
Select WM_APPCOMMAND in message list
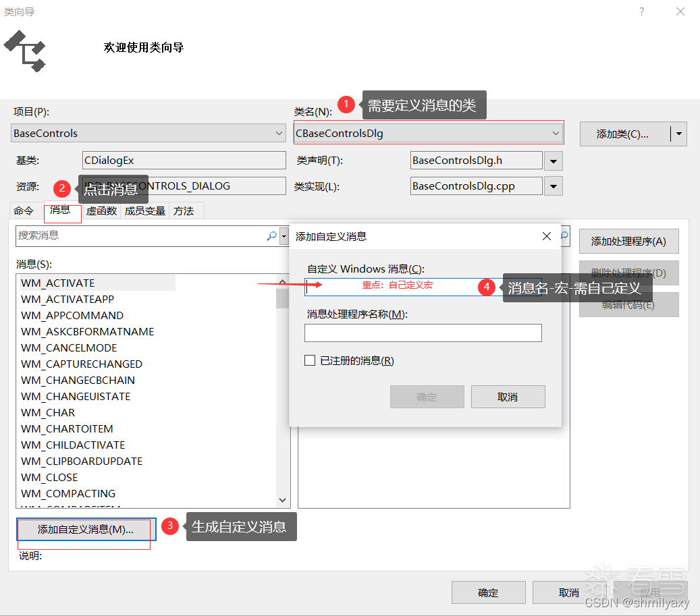point(72,315)
